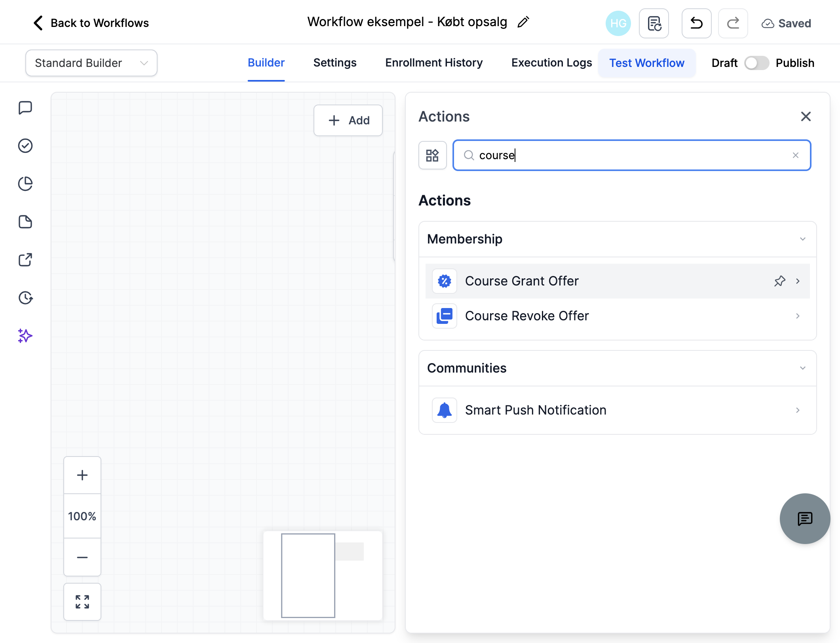This screenshot has height=643, width=840.
Task: Select the Smart Push Notification action
Action: coord(618,410)
